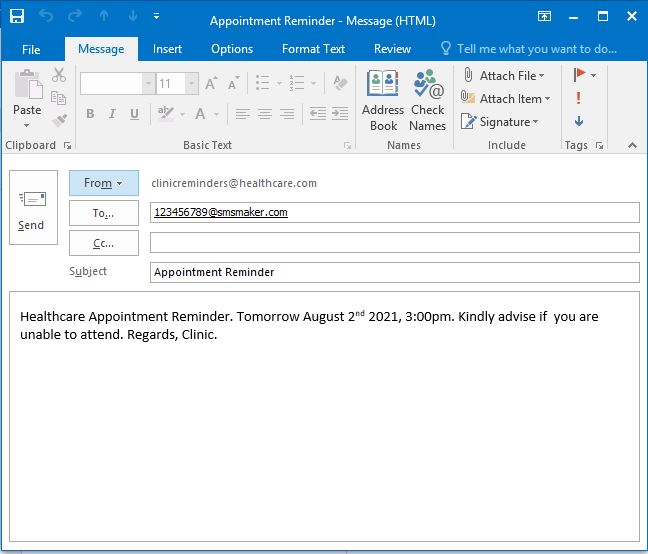
Task: Open the Address Book
Action: point(383,100)
